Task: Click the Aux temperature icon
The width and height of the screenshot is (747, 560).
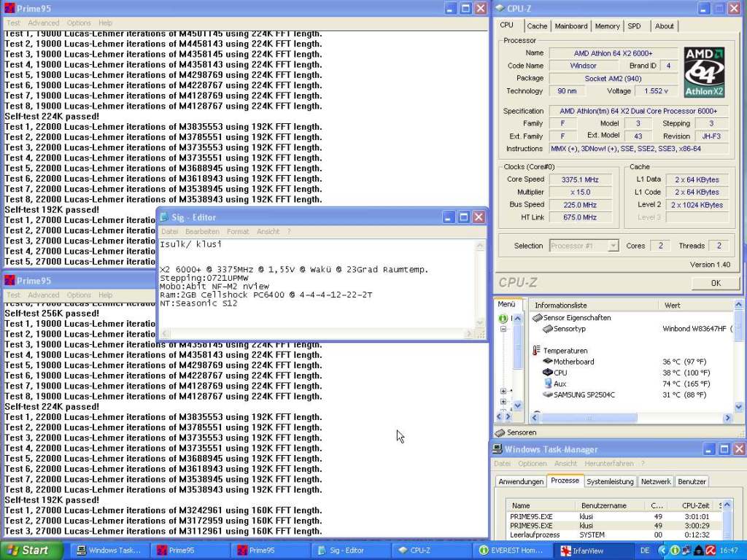Action: (547, 384)
